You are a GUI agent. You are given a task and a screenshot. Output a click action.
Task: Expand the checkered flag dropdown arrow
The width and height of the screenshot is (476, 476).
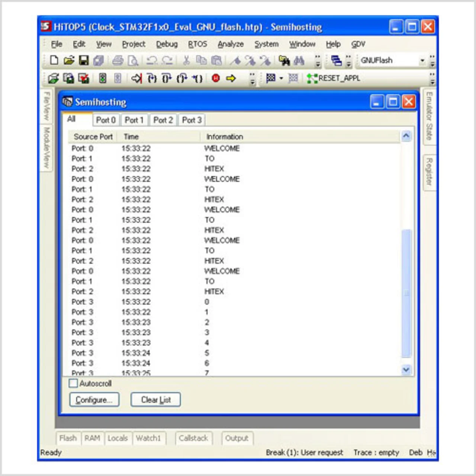click(281, 78)
